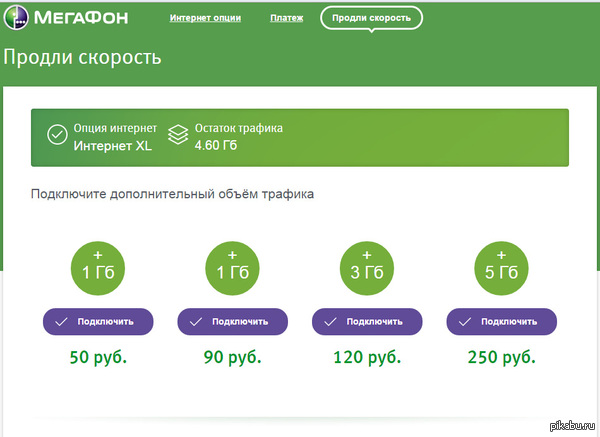Click the Интернет XL option name
This screenshot has height=437, width=600.
point(112,146)
